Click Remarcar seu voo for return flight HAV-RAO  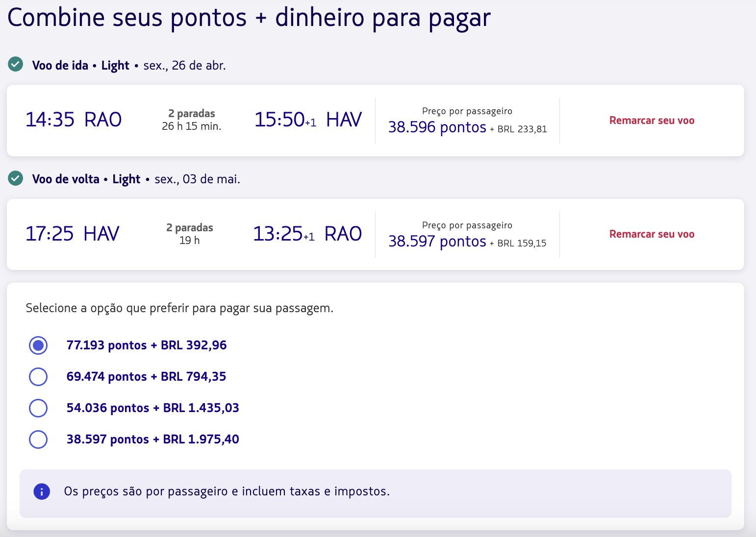point(652,234)
